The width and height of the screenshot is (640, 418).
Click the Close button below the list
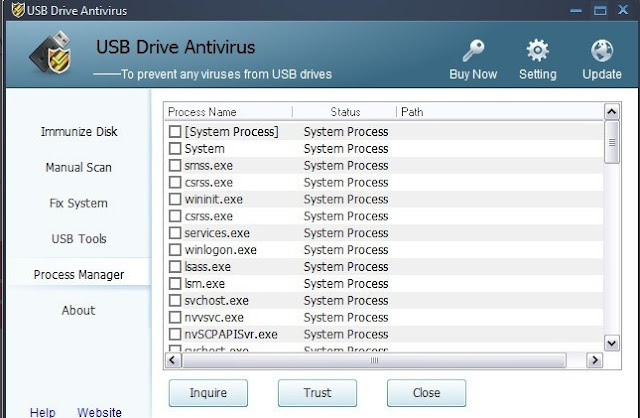(x=426, y=393)
